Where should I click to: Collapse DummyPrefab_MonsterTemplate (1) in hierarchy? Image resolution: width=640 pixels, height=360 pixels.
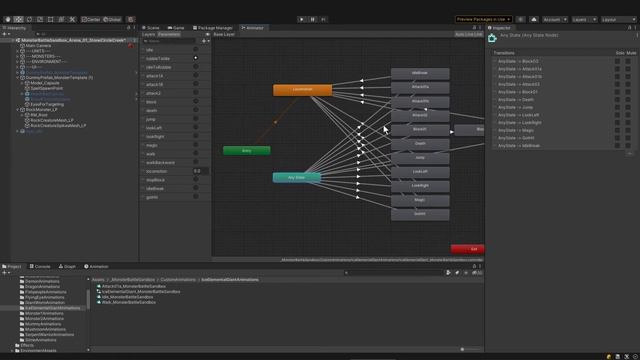pos(18,78)
